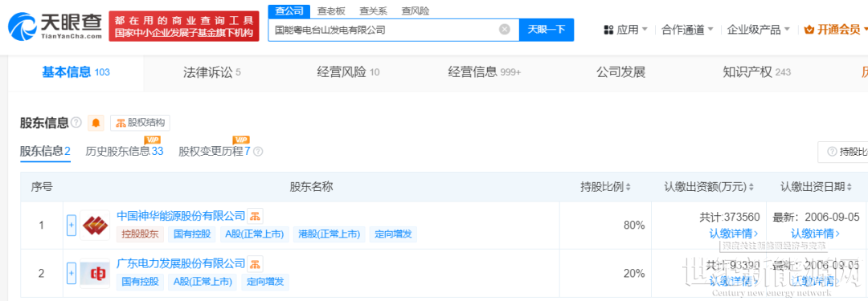The image size is (868, 301).
Task: Click the 股权结构 button
Action: [x=141, y=123]
